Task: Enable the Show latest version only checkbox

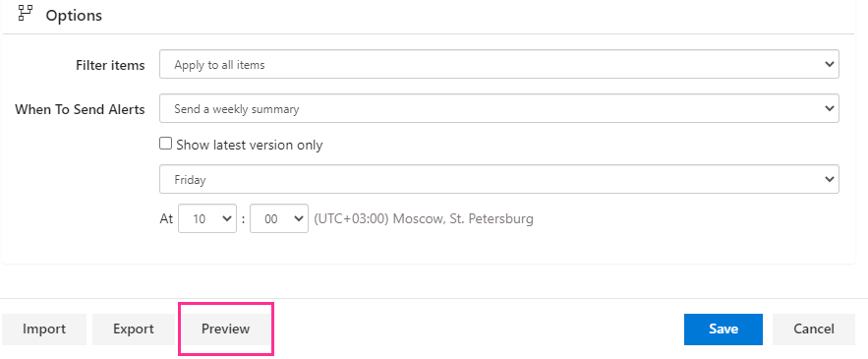Action: [165, 144]
